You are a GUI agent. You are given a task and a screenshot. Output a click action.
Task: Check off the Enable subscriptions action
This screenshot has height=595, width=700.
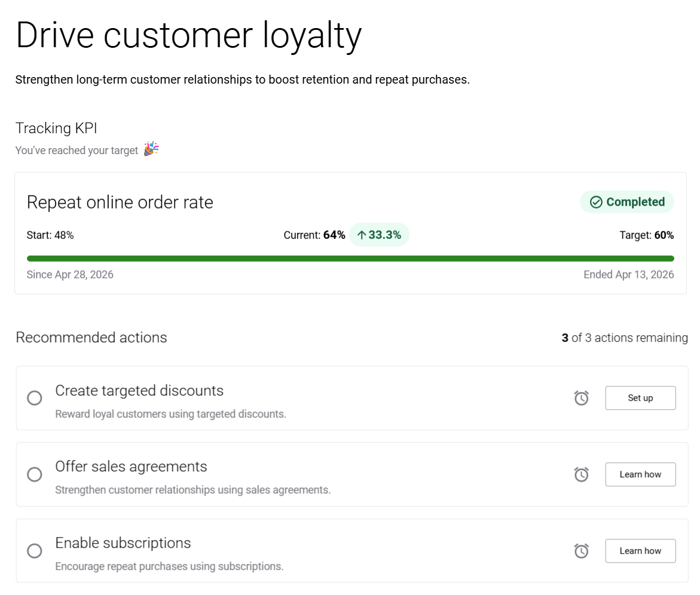tap(35, 551)
